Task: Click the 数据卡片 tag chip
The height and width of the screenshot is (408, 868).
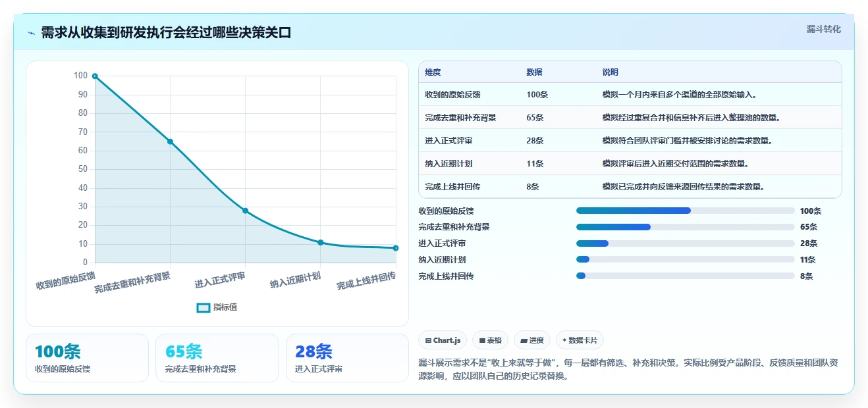Action: tap(580, 340)
